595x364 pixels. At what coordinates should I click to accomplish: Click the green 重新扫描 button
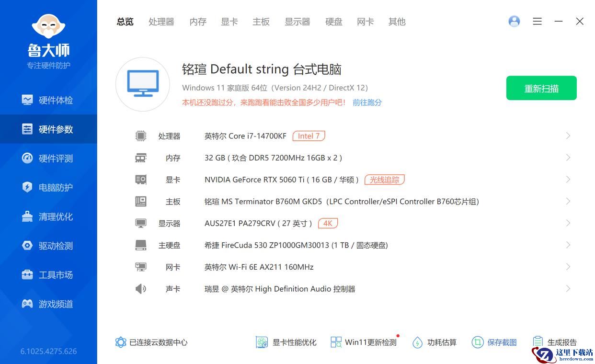tap(541, 88)
